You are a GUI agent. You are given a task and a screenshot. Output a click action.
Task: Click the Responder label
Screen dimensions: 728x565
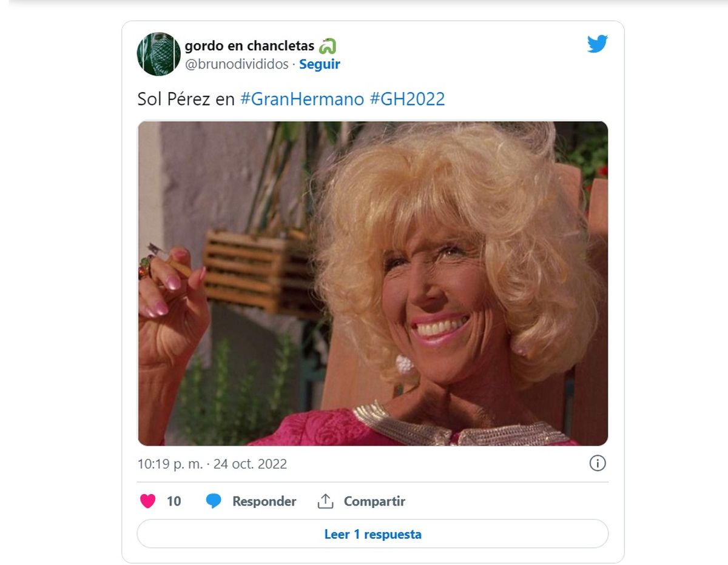click(265, 501)
